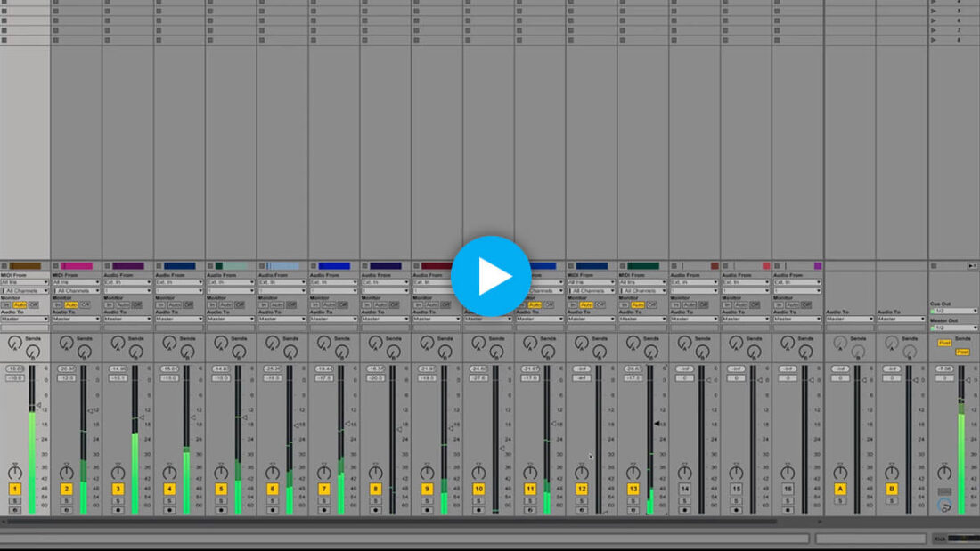Click the headphone cue icon on Master
The height and width of the screenshot is (551, 980).
point(944,505)
